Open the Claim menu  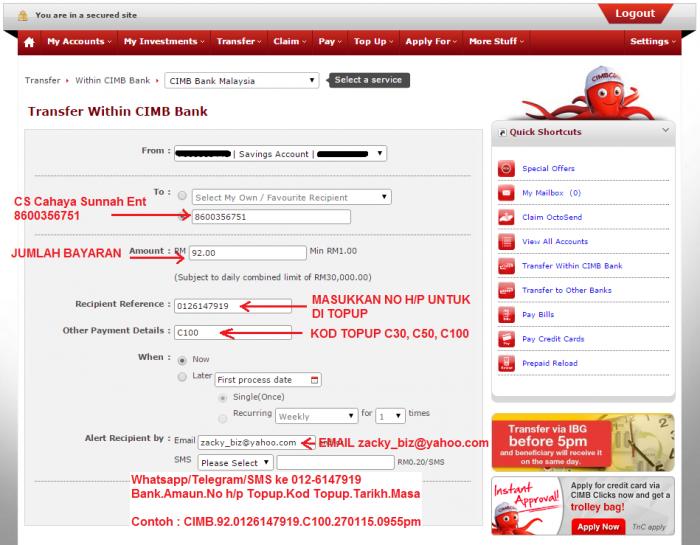[x=290, y=42]
